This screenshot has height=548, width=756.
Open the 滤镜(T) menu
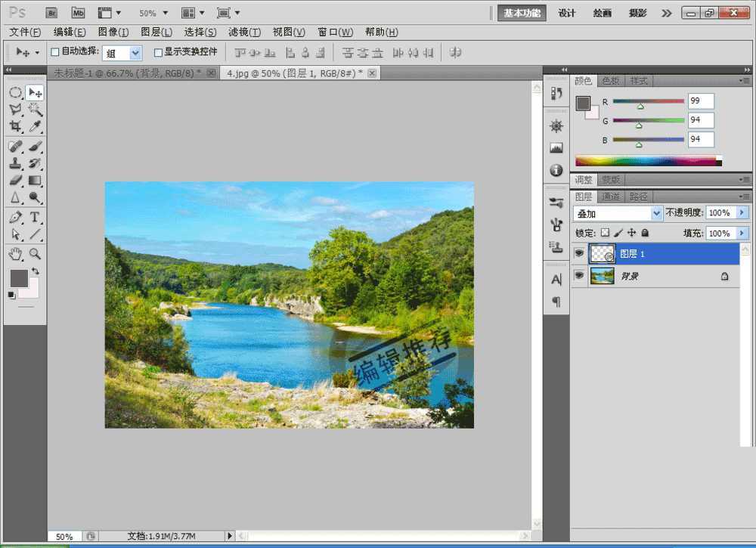point(244,33)
